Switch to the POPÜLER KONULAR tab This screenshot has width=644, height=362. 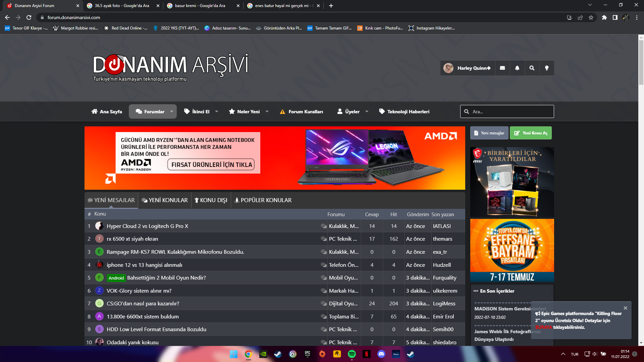tap(263, 200)
